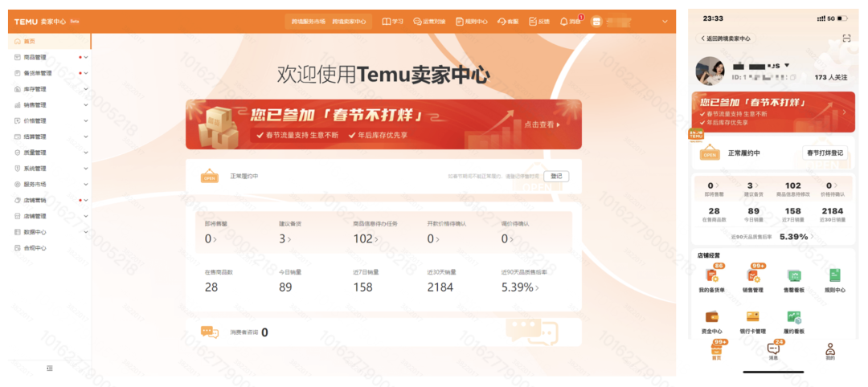Tap the scan icon on mobile screen
Screen dimensions: 868x387
coord(845,39)
